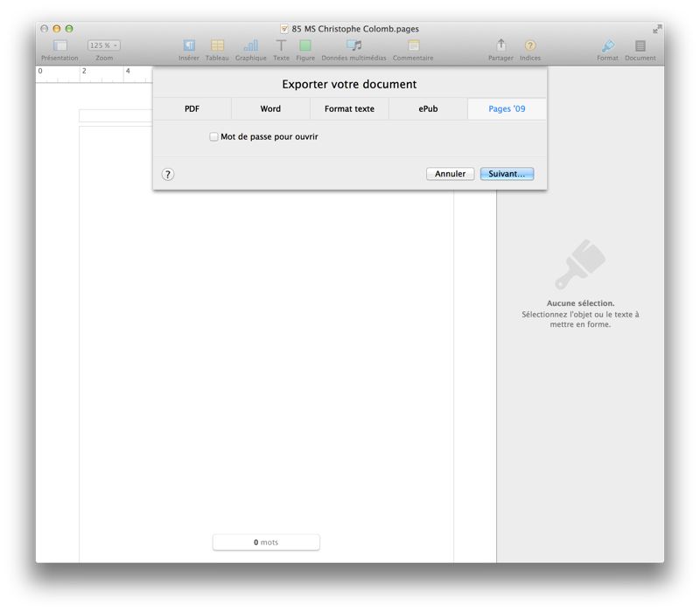Add a shape using Figure icon
The width and height of the screenshot is (700, 612).
point(305,45)
